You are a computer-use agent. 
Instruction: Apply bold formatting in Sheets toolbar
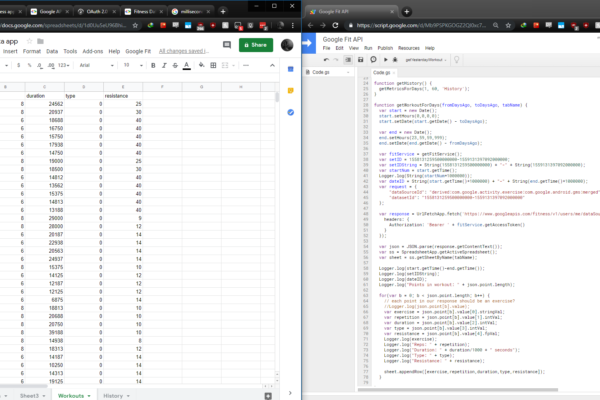click(x=153, y=65)
